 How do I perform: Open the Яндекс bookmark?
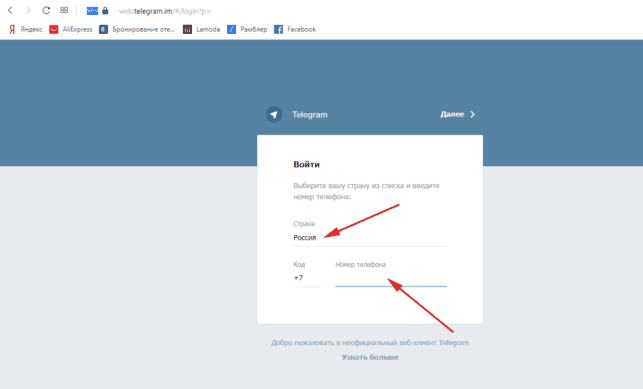click(x=25, y=29)
